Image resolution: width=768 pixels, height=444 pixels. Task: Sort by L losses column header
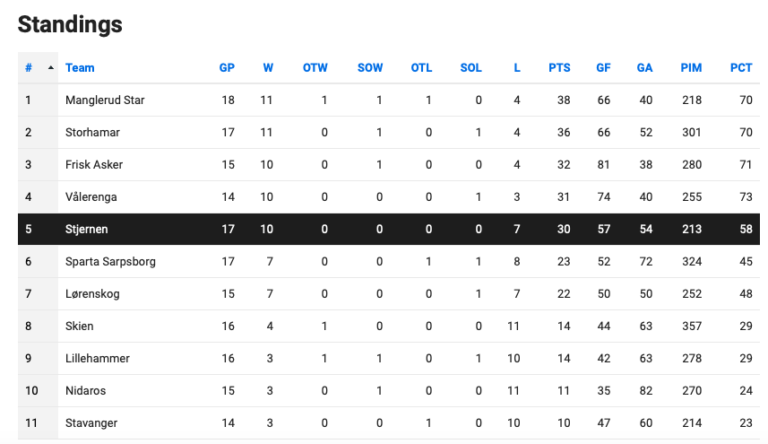click(x=517, y=68)
